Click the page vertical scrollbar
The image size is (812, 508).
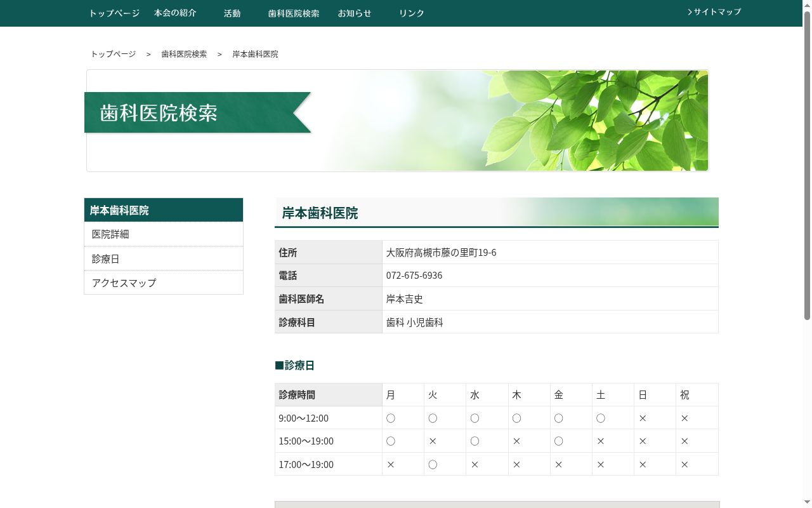click(808, 254)
